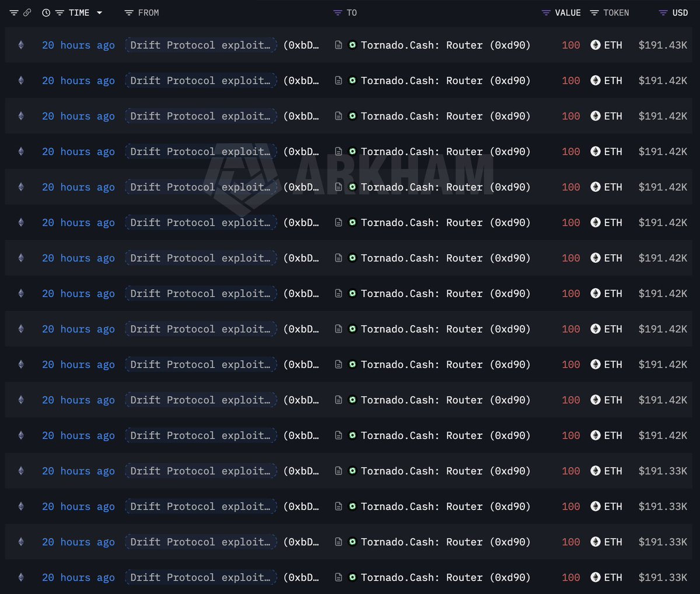The height and width of the screenshot is (594, 700).
Task: Open Tornado.Cash: Router link in fourth row
Action: pos(446,152)
